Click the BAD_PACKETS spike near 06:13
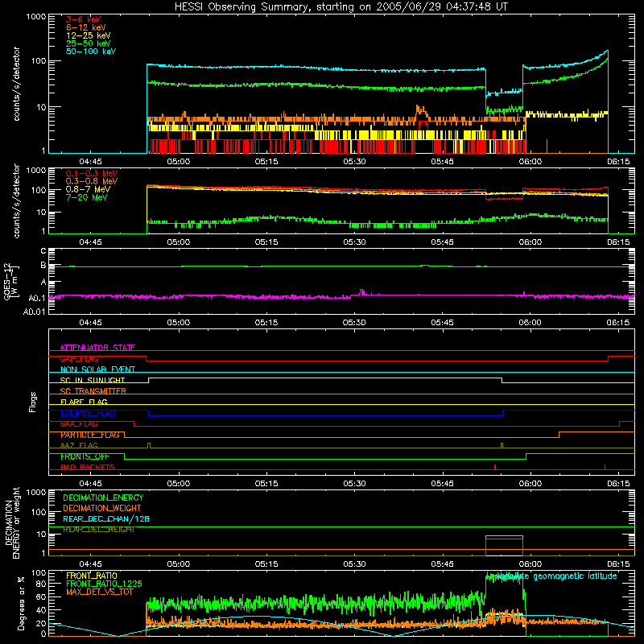This screenshot has width=644, height=644. click(605, 467)
